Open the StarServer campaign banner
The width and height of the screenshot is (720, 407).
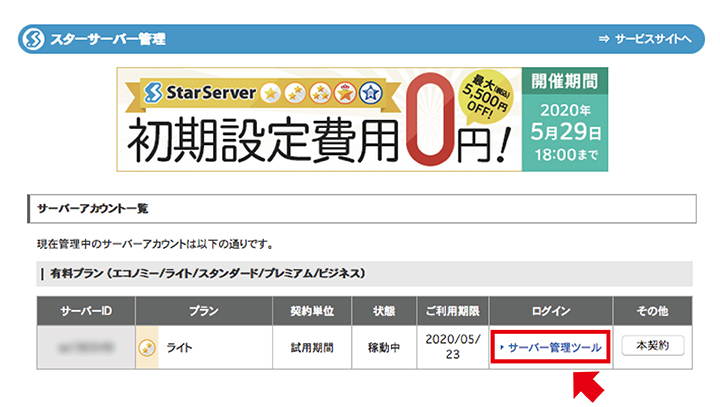tap(362, 119)
